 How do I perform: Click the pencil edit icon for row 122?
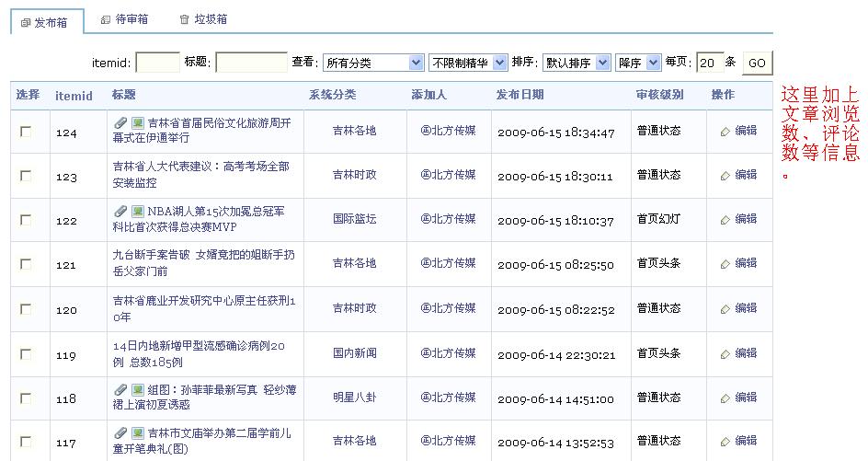pos(725,220)
